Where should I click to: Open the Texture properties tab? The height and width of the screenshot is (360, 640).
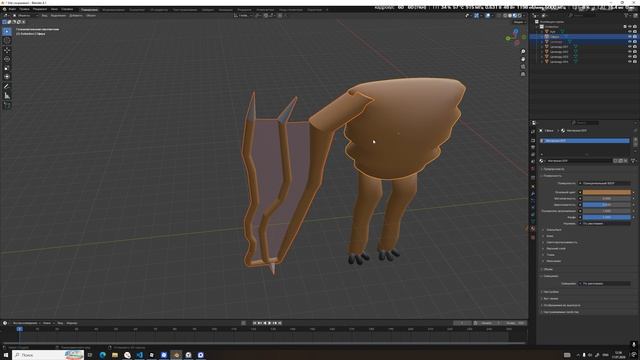click(533, 237)
